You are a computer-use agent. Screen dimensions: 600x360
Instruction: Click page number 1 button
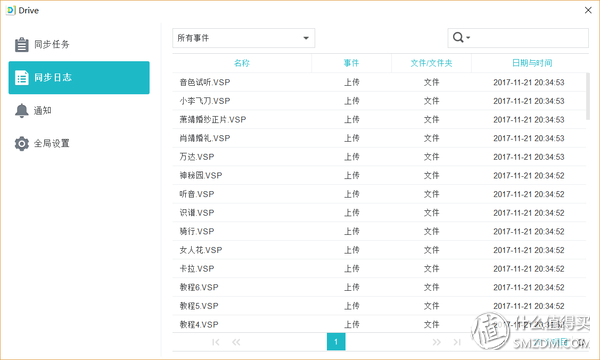[x=336, y=342]
